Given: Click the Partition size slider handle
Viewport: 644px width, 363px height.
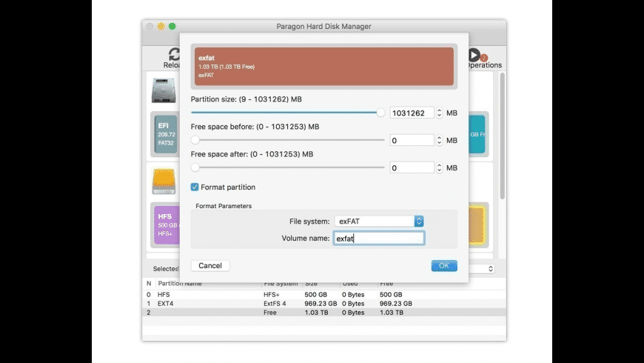Looking at the screenshot, I should point(380,112).
